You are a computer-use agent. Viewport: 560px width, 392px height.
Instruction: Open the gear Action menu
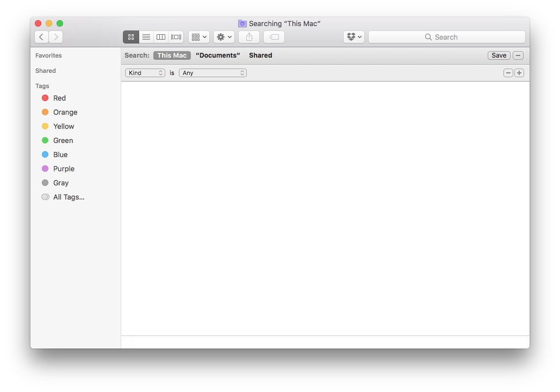pos(224,37)
